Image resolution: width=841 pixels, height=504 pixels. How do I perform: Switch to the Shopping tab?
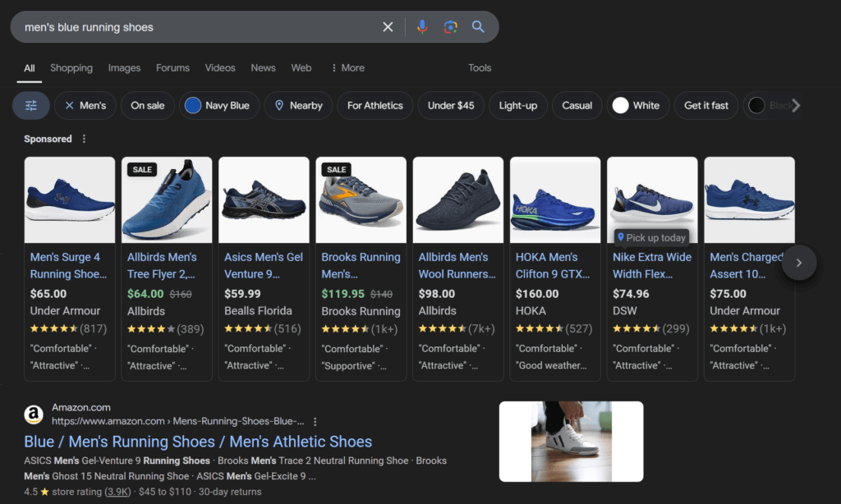pyautogui.click(x=71, y=67)
